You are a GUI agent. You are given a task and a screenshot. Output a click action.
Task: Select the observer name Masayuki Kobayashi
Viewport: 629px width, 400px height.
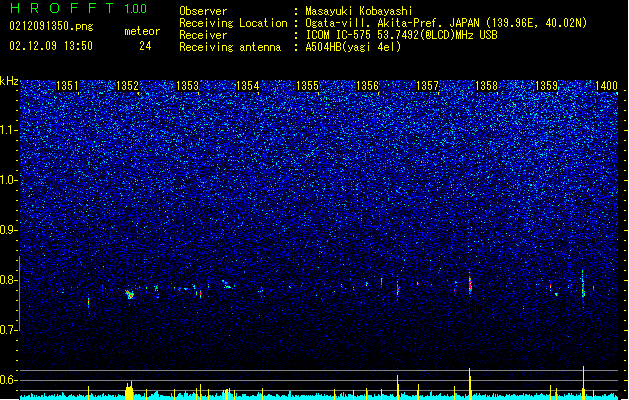pyautogui.click(x=359, y=11)
